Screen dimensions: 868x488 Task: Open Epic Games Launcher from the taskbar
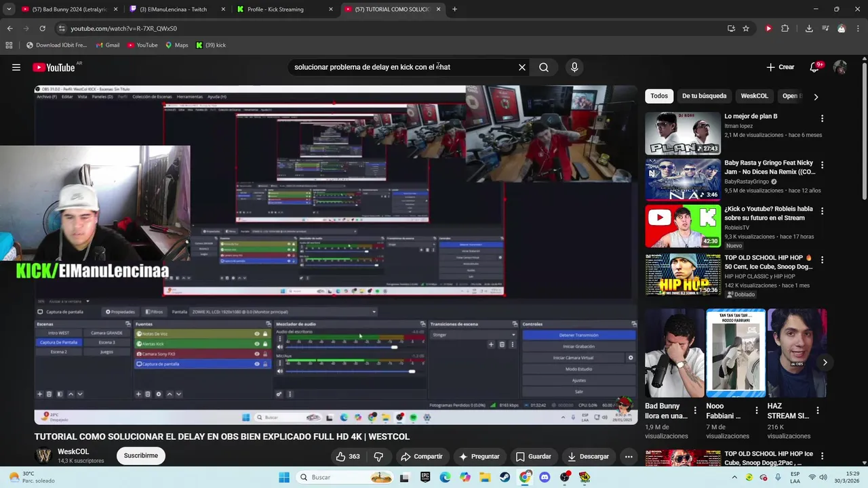[425, 477]
